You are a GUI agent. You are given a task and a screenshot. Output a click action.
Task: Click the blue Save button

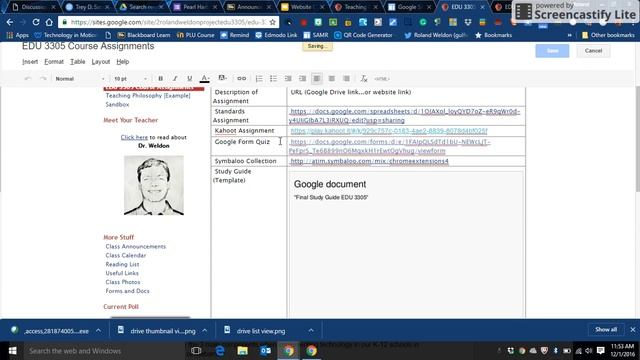(x=552, y=51)
